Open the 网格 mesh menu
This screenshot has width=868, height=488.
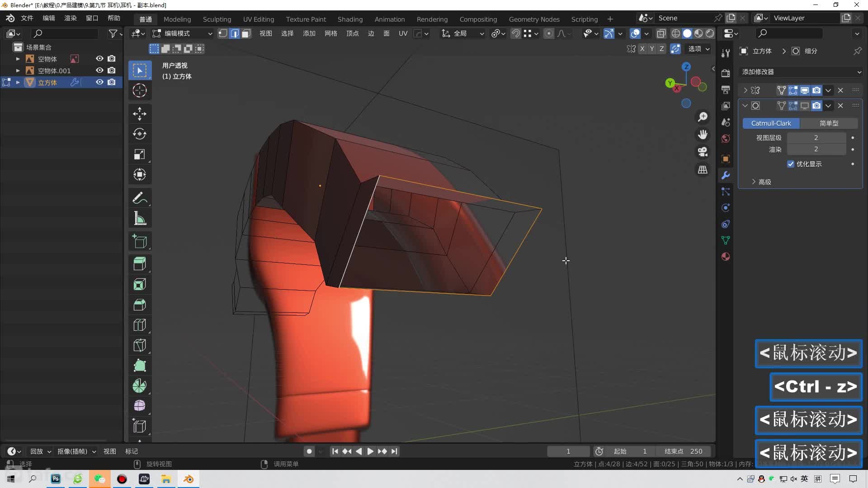click(x=331, y=33)
